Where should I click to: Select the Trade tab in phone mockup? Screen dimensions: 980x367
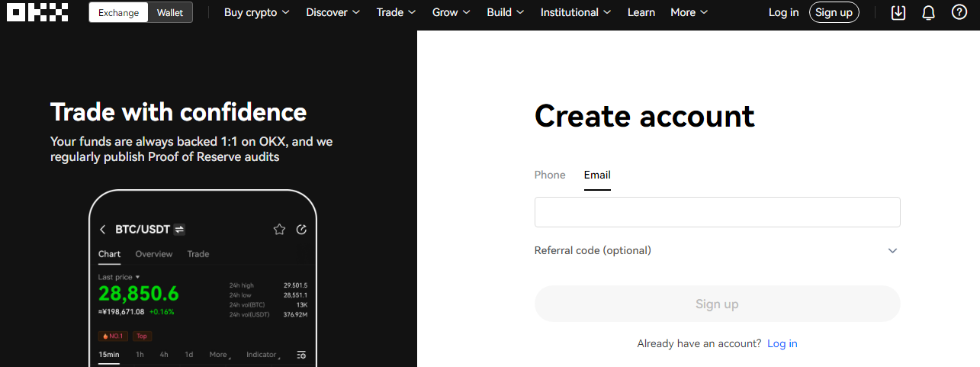click(198, 254)
